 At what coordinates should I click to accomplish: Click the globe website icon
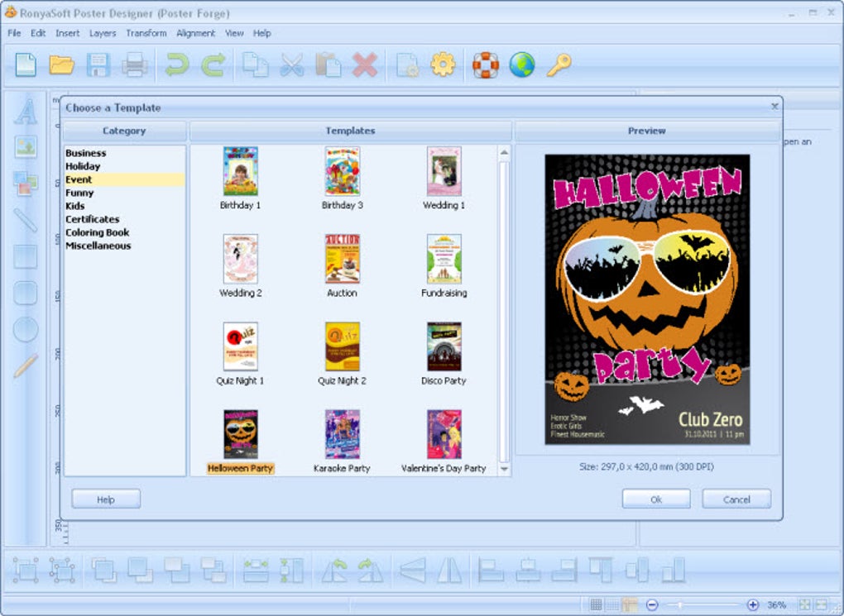pos(522,65)
